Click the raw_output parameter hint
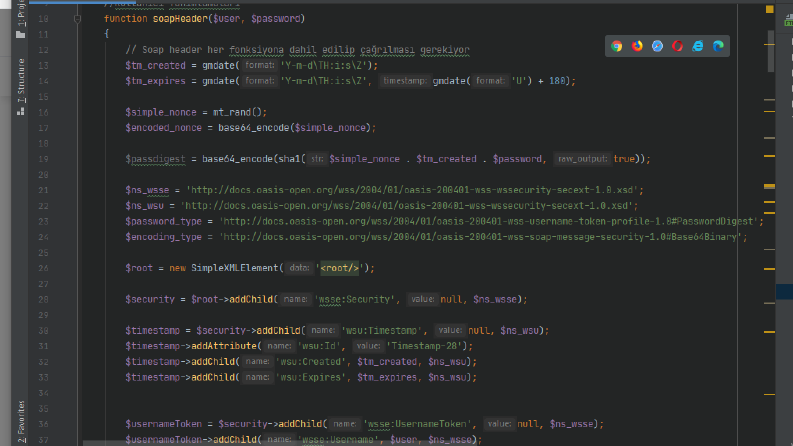This screenshot has height=446, width=793. (x=582, y=159)
